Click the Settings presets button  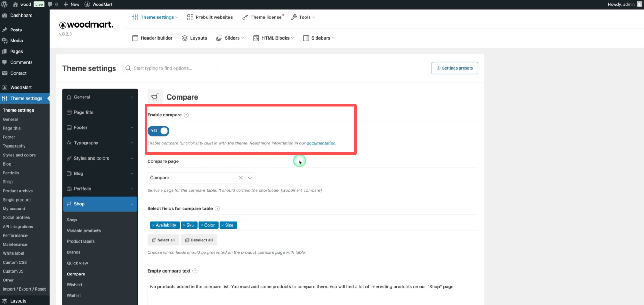tap(454, 68)
